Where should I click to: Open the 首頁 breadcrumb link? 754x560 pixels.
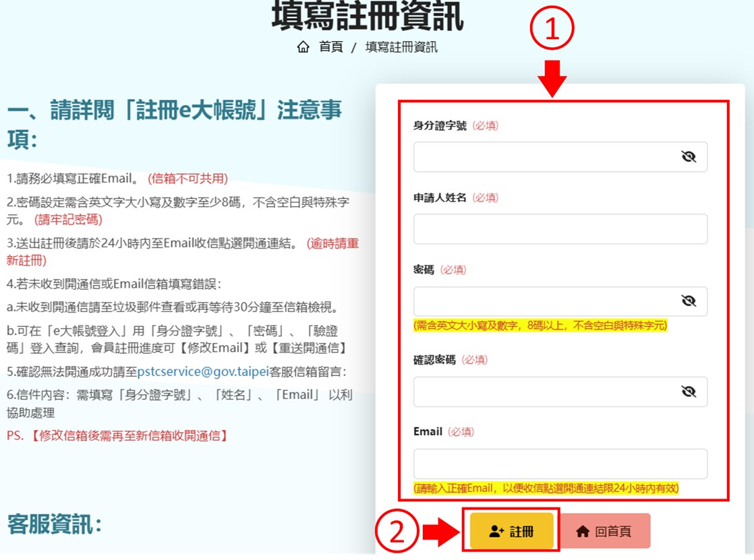coord(330,47)
